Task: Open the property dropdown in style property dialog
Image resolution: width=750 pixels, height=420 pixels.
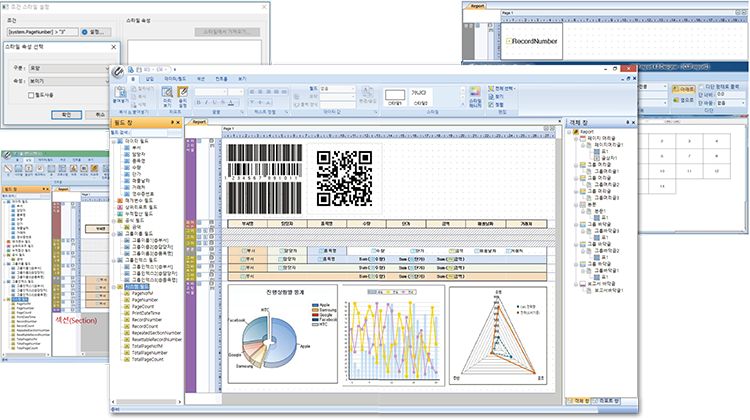Action: coord(69,81)
